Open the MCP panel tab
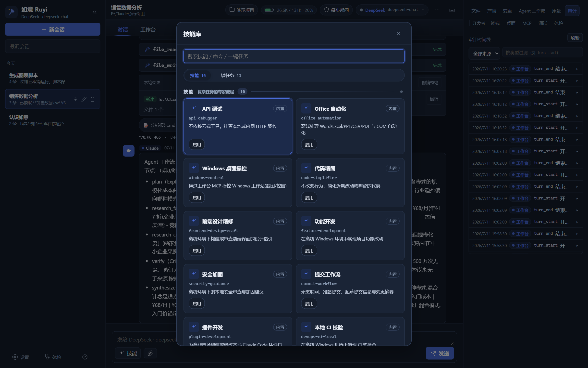This screenshot has height=368, width=588. tap(527, 23)
